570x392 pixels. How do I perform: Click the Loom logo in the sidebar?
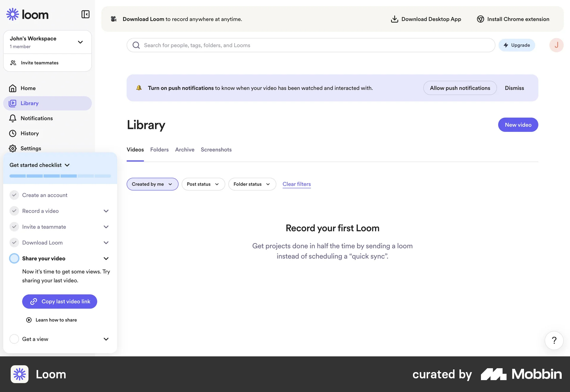click(x=27, y=14)
